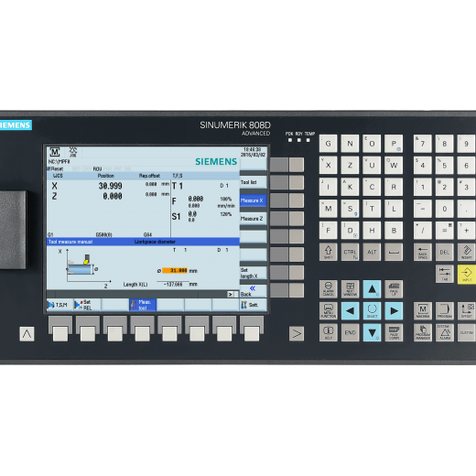The height and width of the screenshot is (476, 476).
Task: Tap the MENU FUNCTION key
Action: [329, 310]
